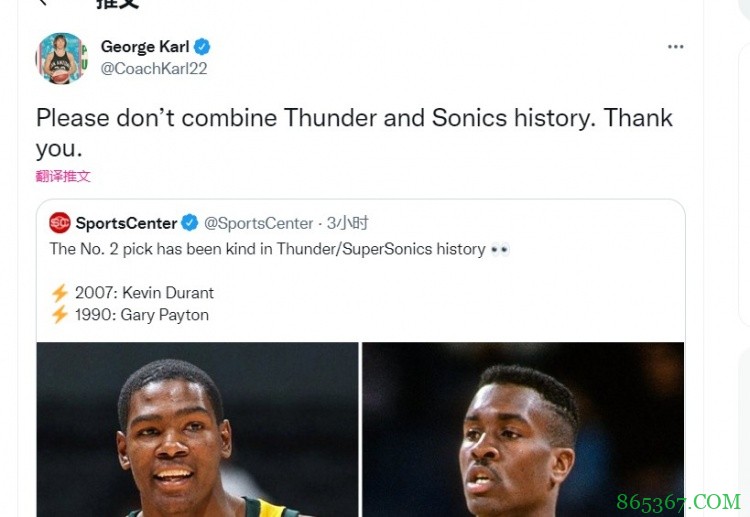Click the eyes emoji in quoted tweet
This screenshot has width=750, height=517.
pyautogui.click(x=500, y=249)
